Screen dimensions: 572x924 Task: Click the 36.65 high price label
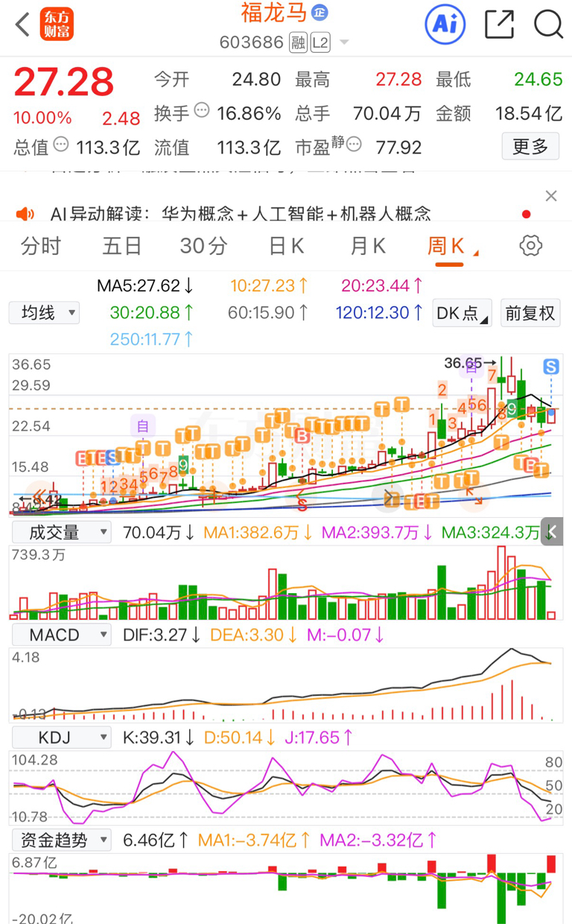click(x=463, y=363)
